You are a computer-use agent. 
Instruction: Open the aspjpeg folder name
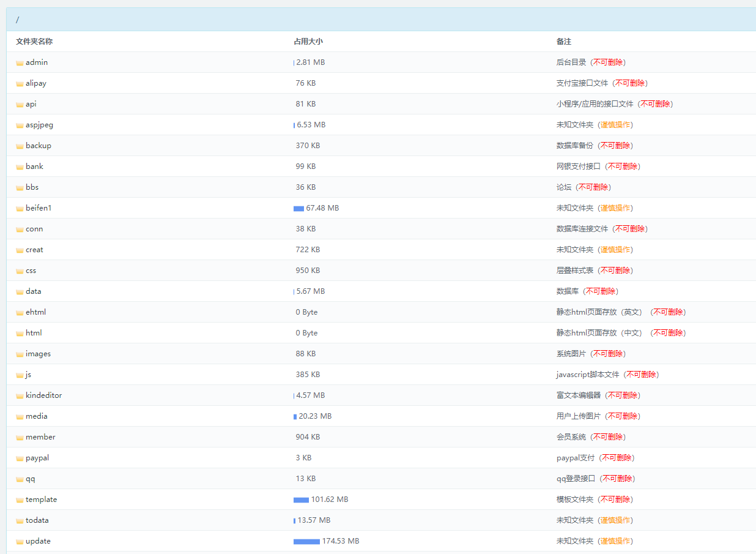click(x=39, y=125)
